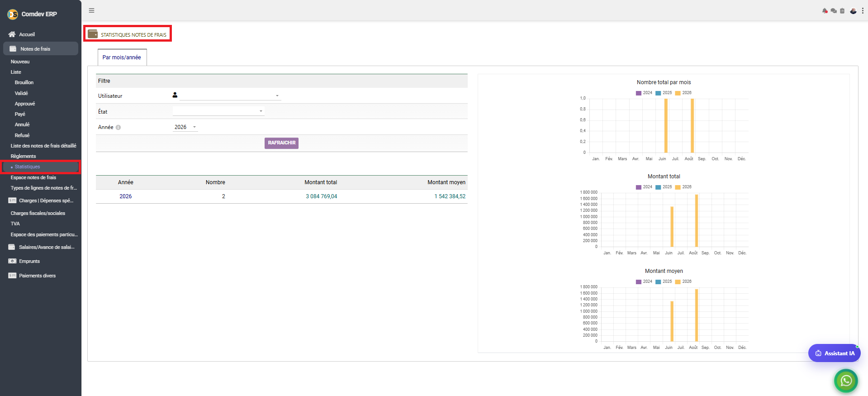Click the Charges | Dépenses spé... icon
Viewport: 868px width, 396px height.
click(x=12, y=200)
